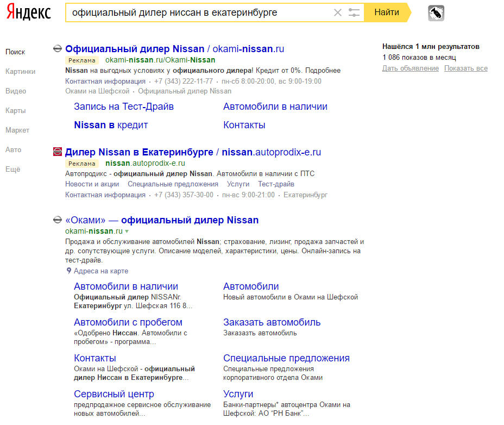The width and height of the screenshot is (504, 425).
Task: Click Nissan favicon beside first ad result
Action: pos(58,49)
